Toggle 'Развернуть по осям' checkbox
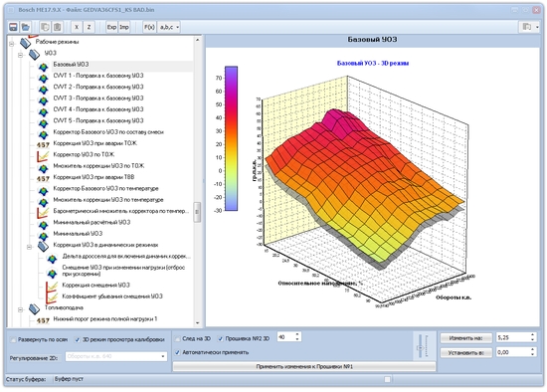547x392 pixels. 13,339
